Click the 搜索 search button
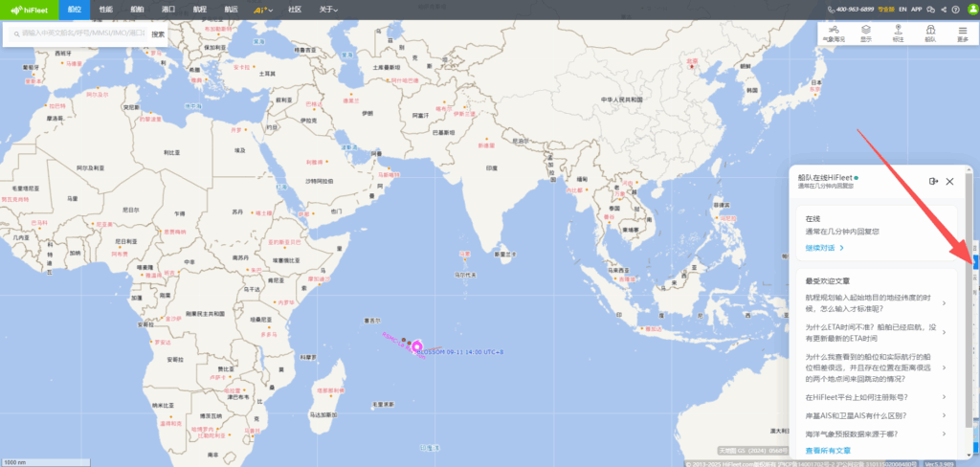 158,33
